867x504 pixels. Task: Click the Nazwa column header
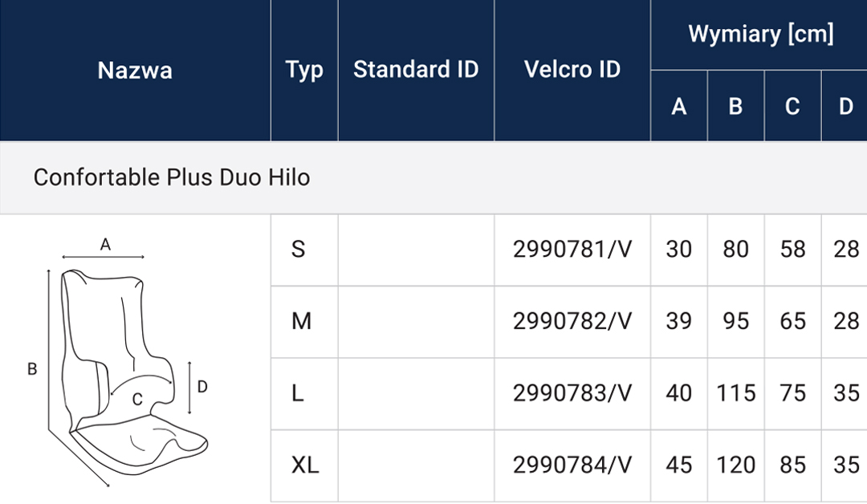coord(135,70)
